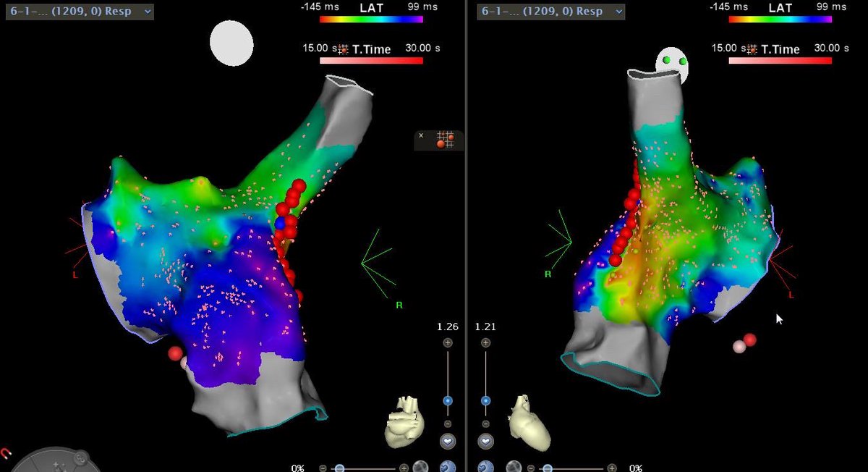Click the left view heart reset button
The width and height of the screenshot is (868, 472).
coord(448,441)
